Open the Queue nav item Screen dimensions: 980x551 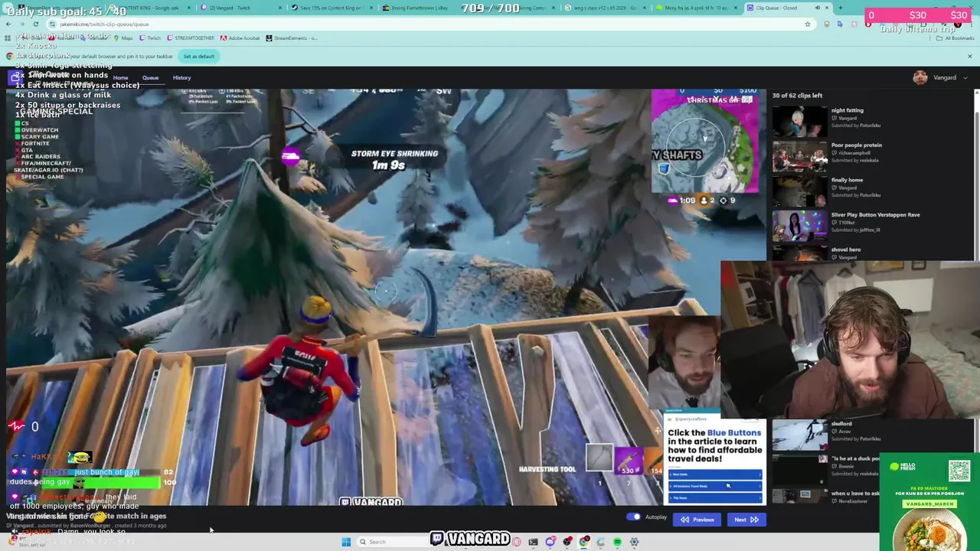tap(150, 77)
